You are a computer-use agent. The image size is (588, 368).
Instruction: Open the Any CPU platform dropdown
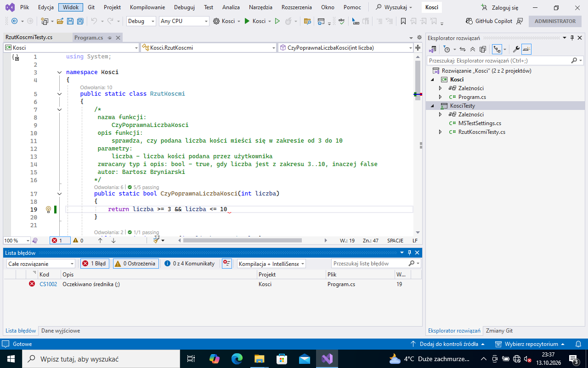pos(184,21)
